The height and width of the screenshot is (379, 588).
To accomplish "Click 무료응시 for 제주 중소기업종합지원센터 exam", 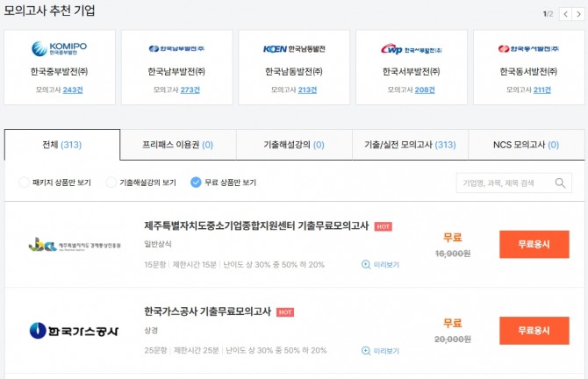I will pyautogui.click(x=534, y=245).
